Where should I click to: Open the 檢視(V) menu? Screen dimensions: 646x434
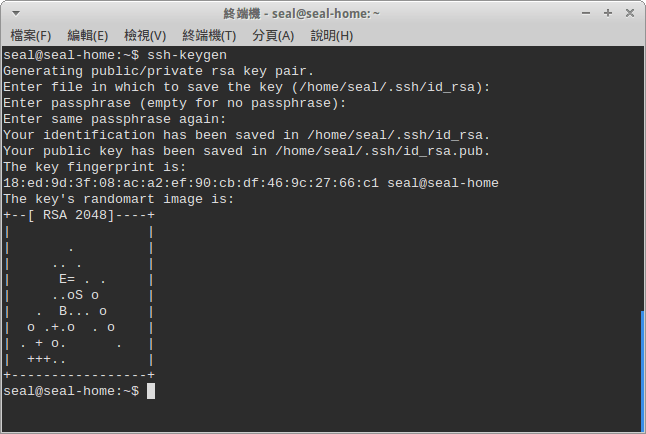(145, 36)
